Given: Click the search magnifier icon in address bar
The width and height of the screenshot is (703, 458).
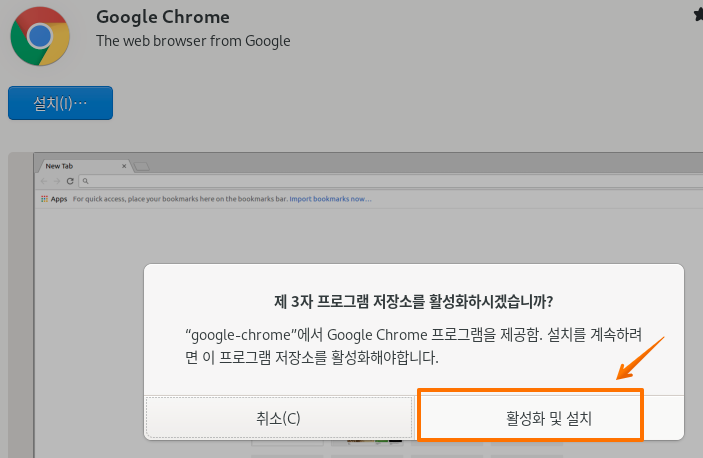Looking at the screenshot, I should coord(86,181).
